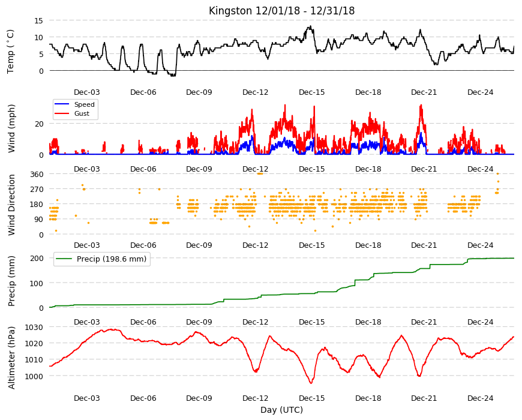
Task: Click the Precip (mm) axis label
Action: tap(11, 281)
